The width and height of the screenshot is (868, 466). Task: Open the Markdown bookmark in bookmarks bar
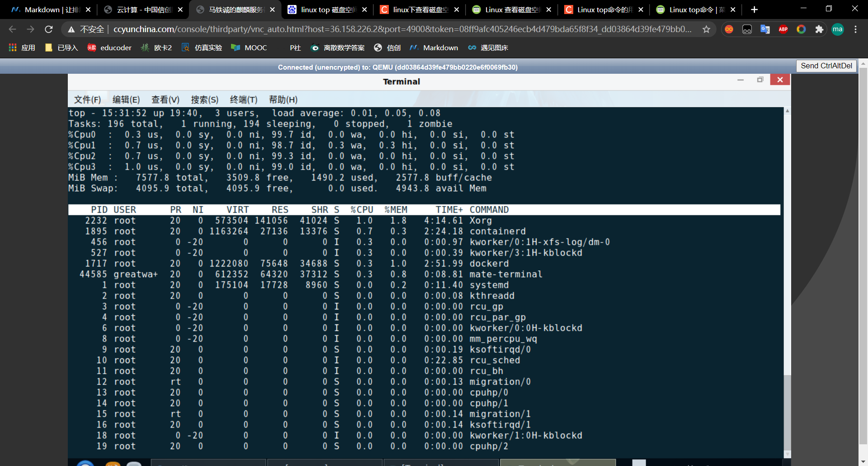point(434,48)
